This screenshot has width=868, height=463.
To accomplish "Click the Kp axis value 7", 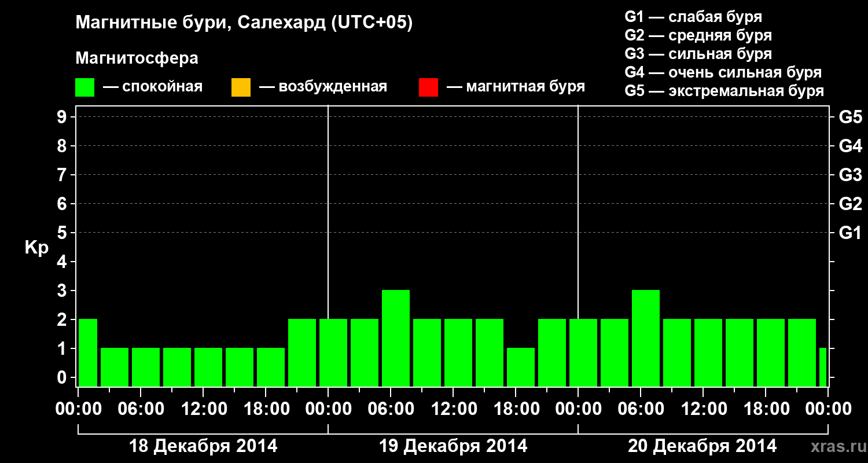I will [63, 175].
